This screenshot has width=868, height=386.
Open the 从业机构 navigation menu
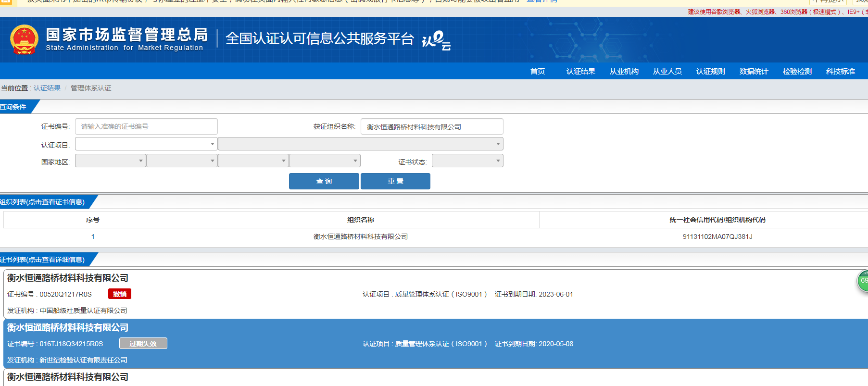[624, 71]
